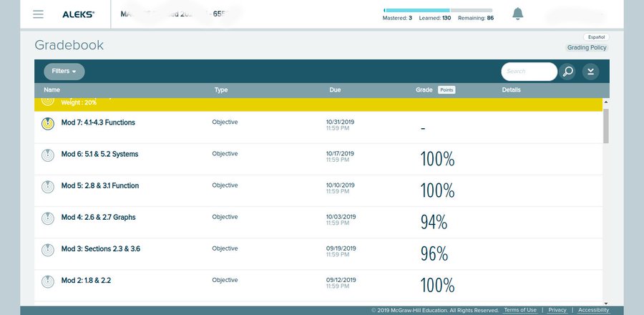Open Mod 6: 5.1 & 5.2 Systems

point(99,154)
